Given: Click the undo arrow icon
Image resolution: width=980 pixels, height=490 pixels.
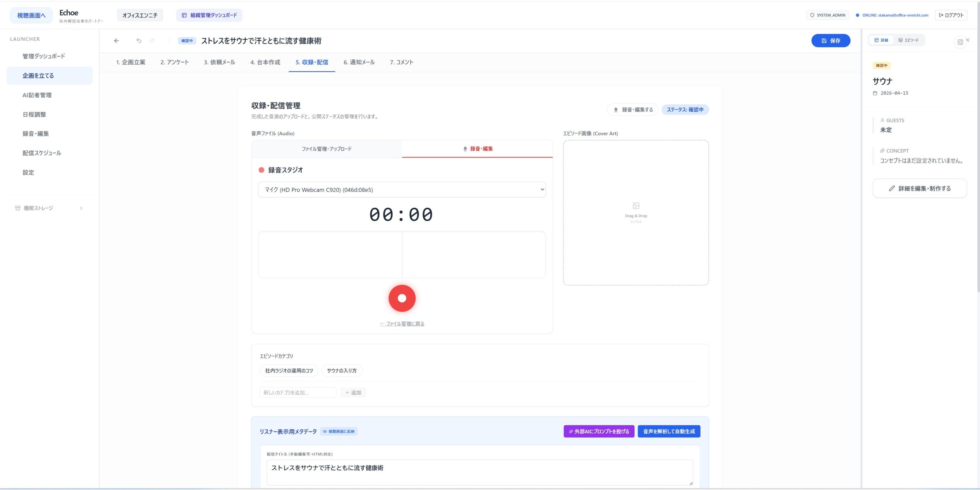Looking at the screenshot, I should tap(139, 41).
